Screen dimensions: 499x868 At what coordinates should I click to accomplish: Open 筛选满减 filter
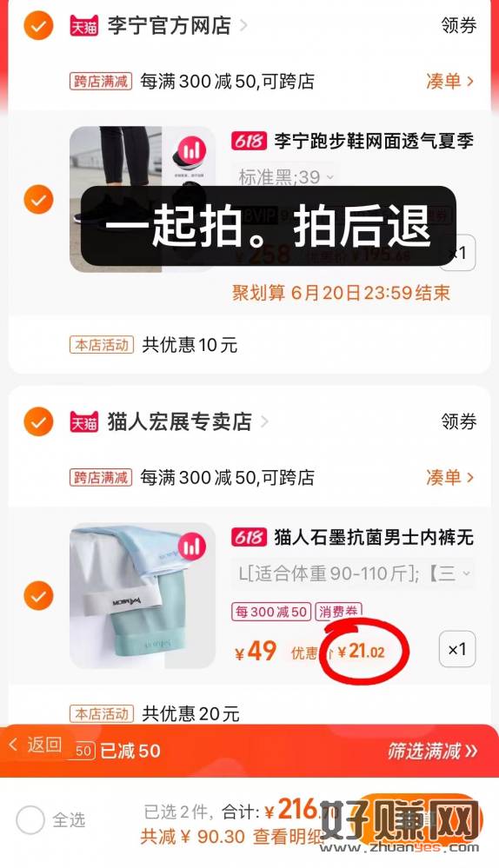432,751
